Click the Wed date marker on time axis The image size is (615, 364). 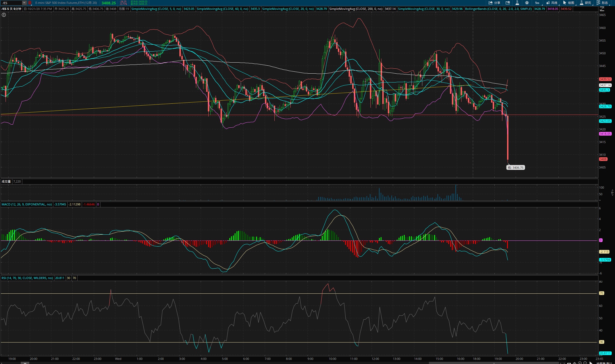click(118, 359)
